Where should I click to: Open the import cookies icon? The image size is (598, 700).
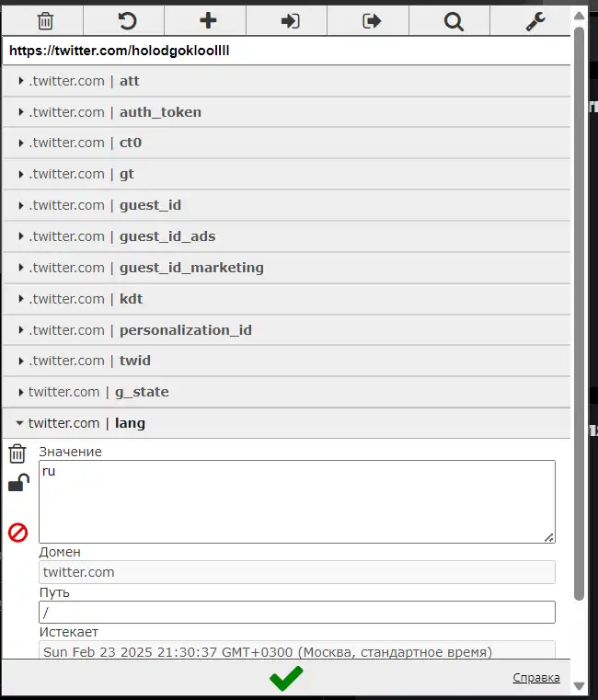click(x=290, y=21)
